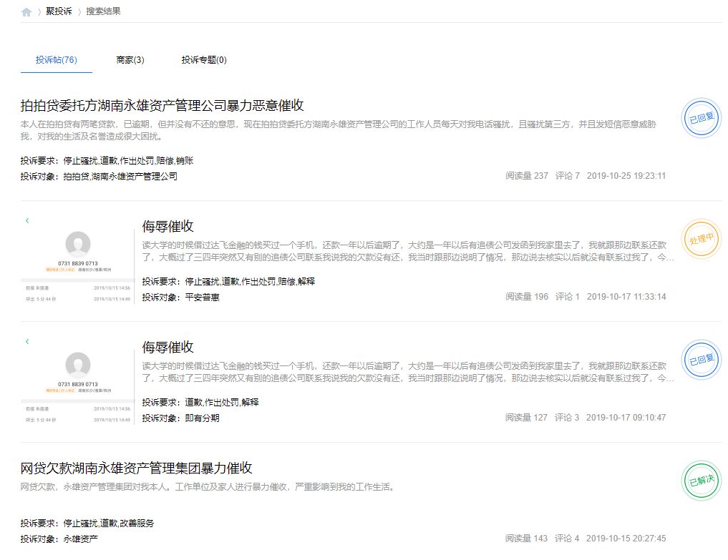The width and height of the screenshot is (728, 560).
Task: Click 已回复 stamp on 即有分期 complaint
Action: point(701,360)
